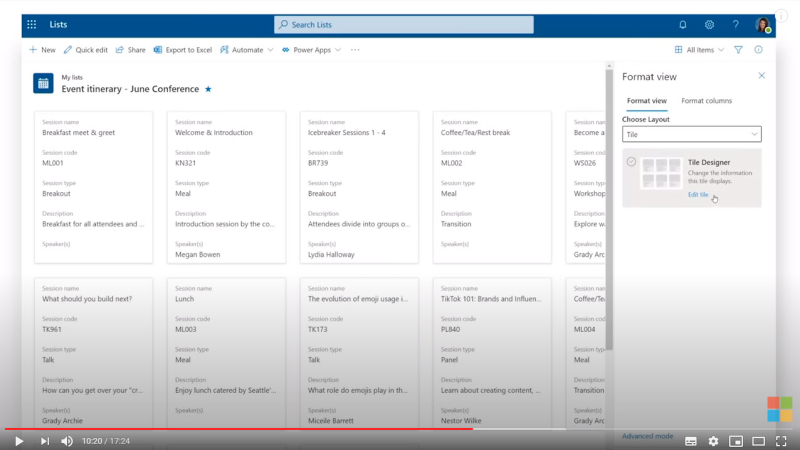Click speaker Nestor Wilke
This screenshot has width=800, height=450.
(461, 420)
